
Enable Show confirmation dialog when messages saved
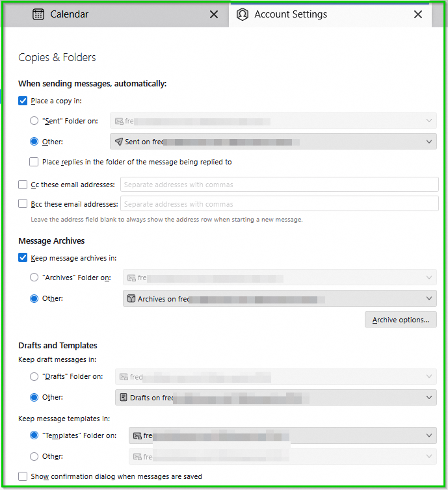23,476
